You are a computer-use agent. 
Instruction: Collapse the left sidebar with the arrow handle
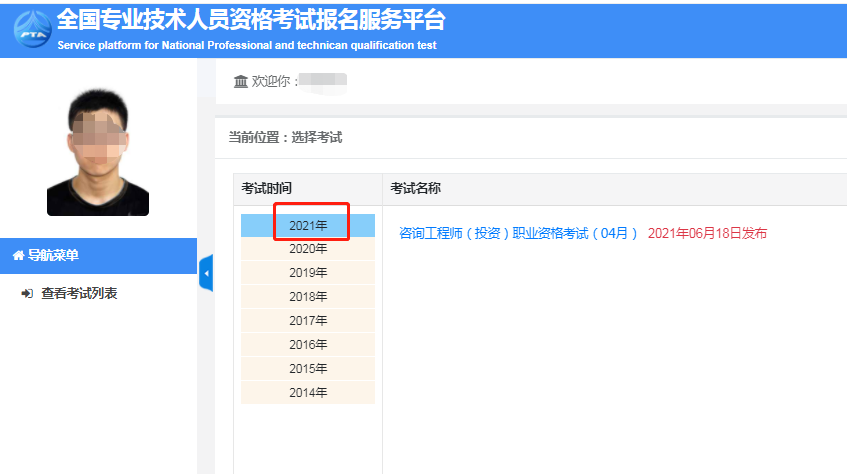(x=206, y=273)
